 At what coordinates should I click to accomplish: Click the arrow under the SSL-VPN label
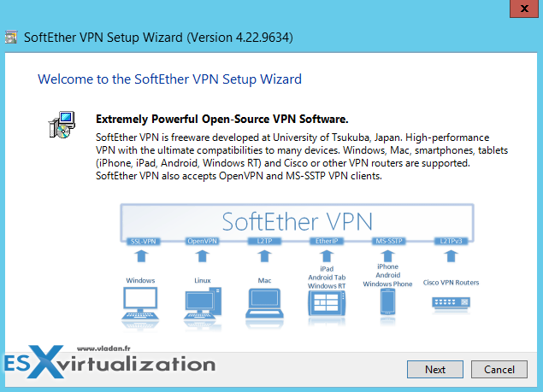[141, 256]
